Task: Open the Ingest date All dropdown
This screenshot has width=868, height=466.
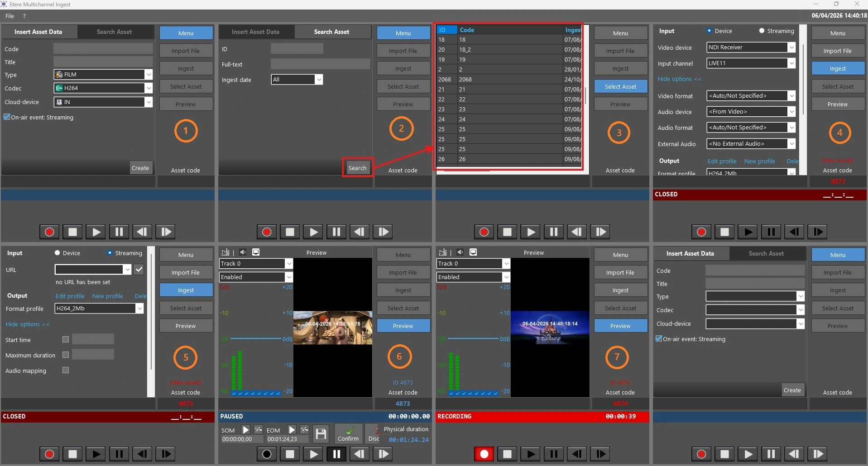Action: [319, 80]
